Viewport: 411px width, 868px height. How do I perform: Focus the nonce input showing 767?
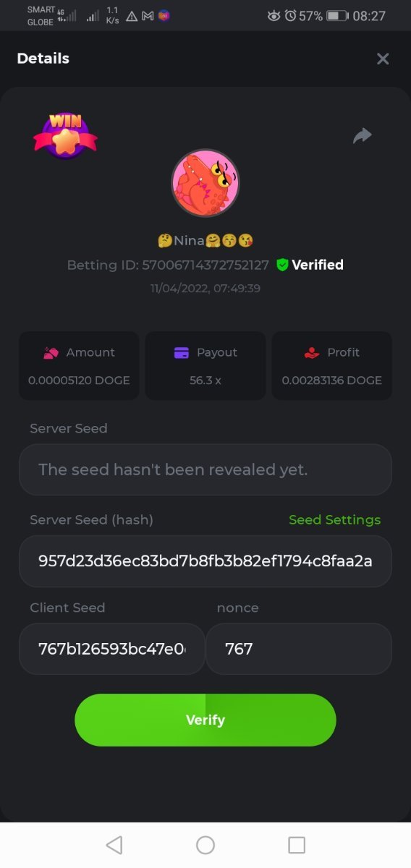coord(299,649)
